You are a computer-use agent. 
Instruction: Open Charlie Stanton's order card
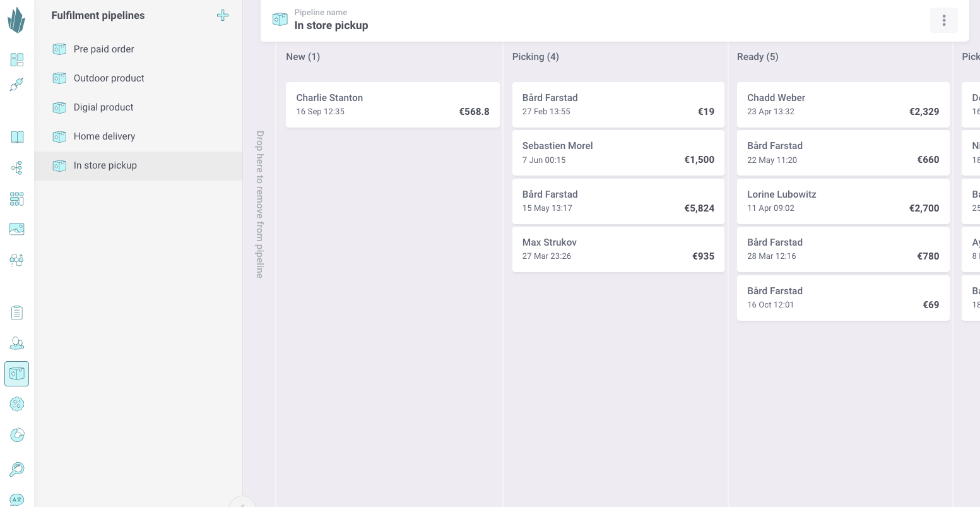tap(393, 105)
